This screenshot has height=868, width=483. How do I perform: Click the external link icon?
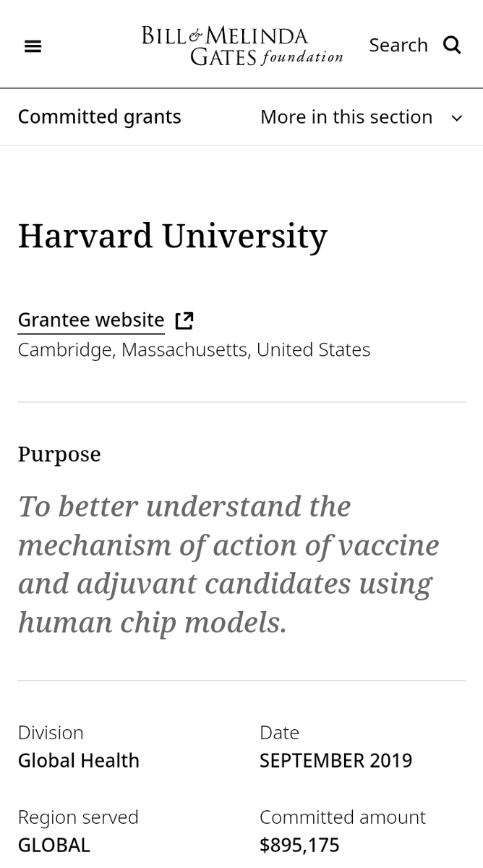pyautogui.click(x=184, y=320)
